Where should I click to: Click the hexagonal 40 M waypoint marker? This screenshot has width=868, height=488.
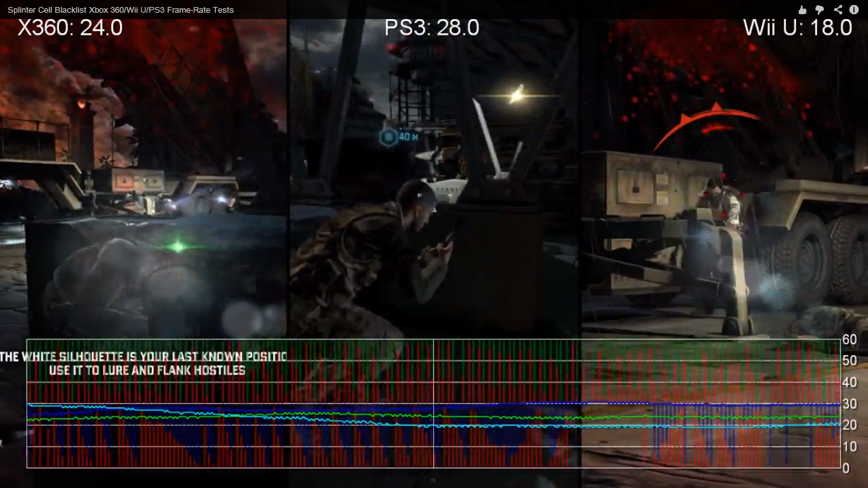[x=387, y=137]
